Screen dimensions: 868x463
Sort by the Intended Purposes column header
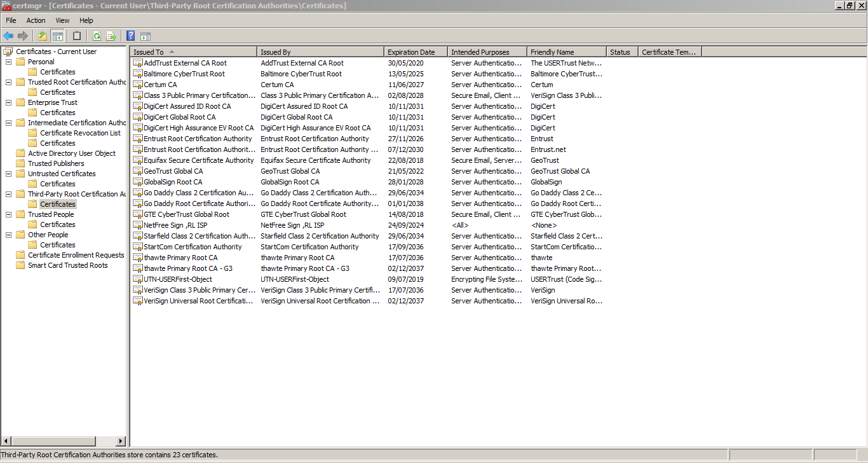tap(487, 52)
